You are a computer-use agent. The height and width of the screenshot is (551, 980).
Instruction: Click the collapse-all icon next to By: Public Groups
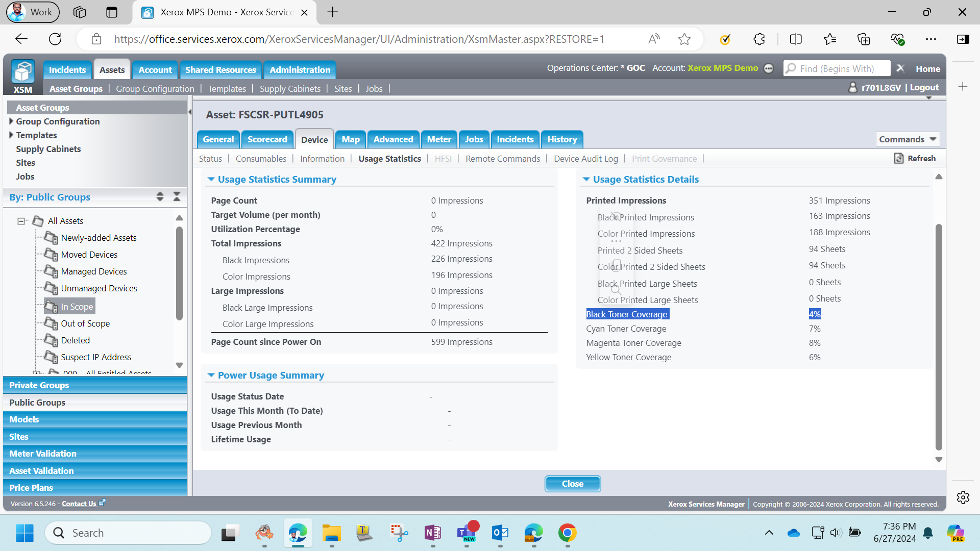(x=177, y=197)
